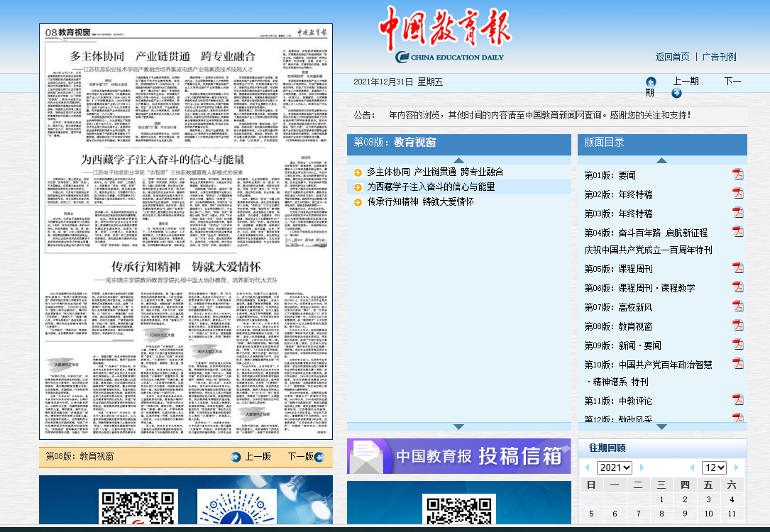
Task: Open the PDF icon for 第02版 年终特稿
Action: tap(737, 194)
